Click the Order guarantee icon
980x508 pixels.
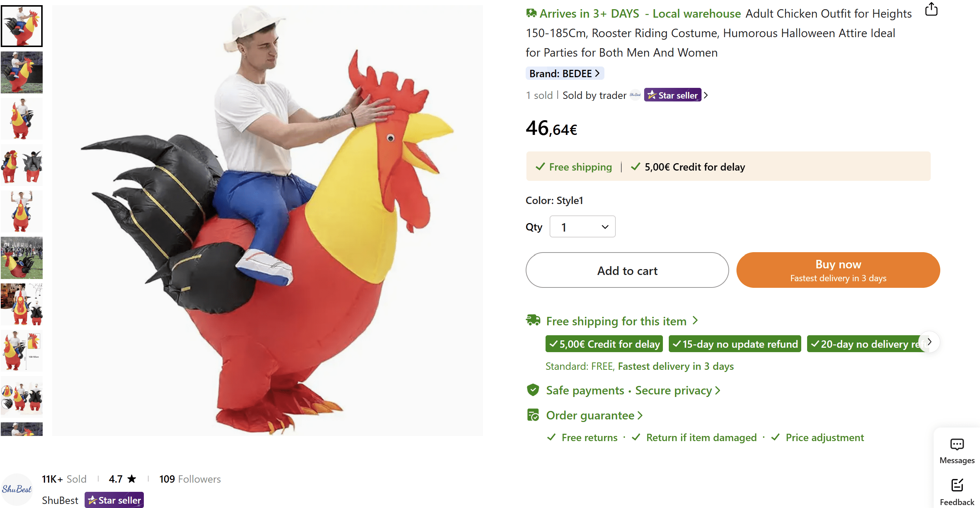click(x=533, y=415)
